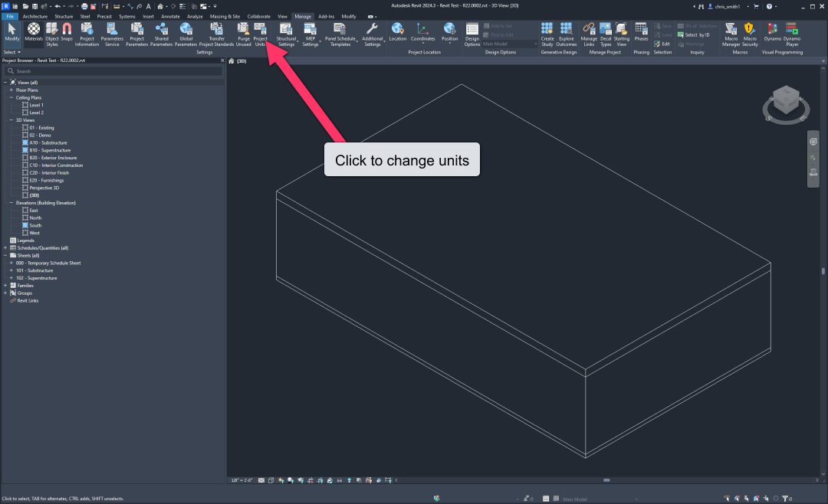Collapse the 3D Views section
Image resolution: width=828 pixels, height=504 pixels.
[12, 120]
